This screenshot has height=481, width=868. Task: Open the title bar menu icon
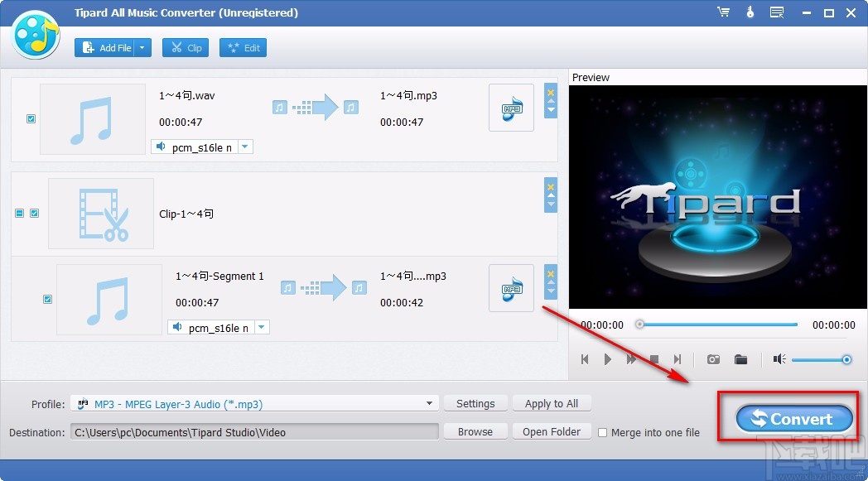(777, 12)
